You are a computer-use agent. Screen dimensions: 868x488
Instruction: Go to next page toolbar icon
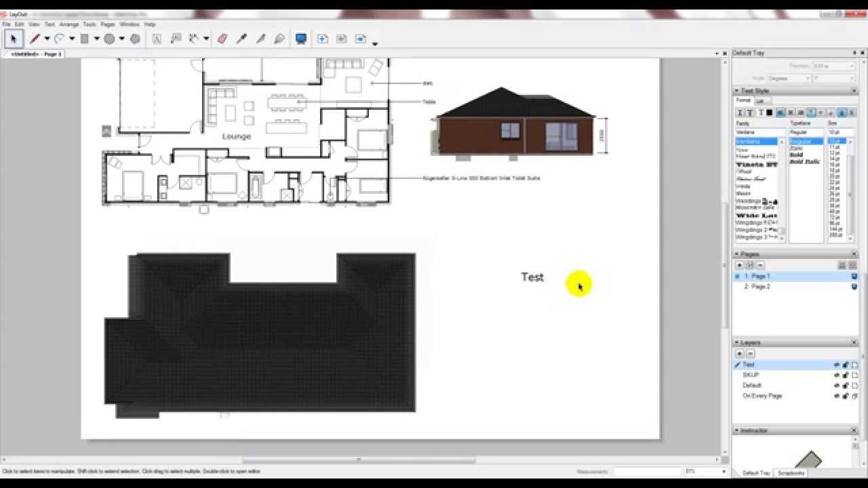pos(360,39)
